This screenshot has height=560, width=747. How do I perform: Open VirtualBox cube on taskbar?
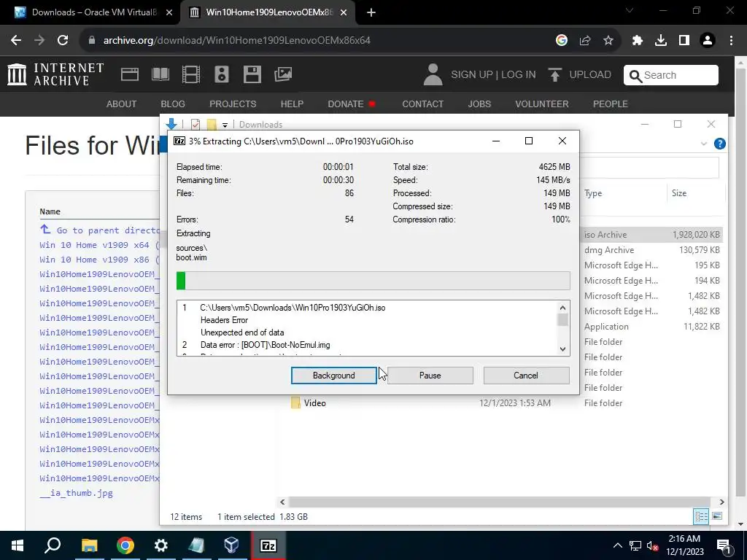232,545
